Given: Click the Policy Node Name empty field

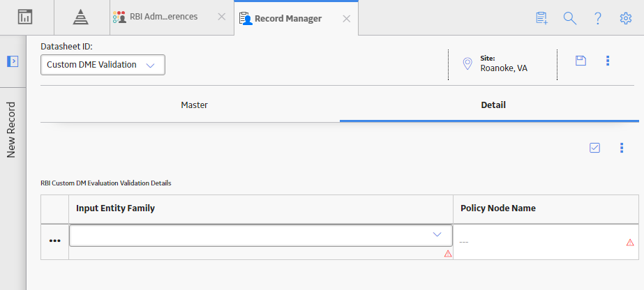Looking at the screenshot, I should pyautogui.click(x=546, y=242).
